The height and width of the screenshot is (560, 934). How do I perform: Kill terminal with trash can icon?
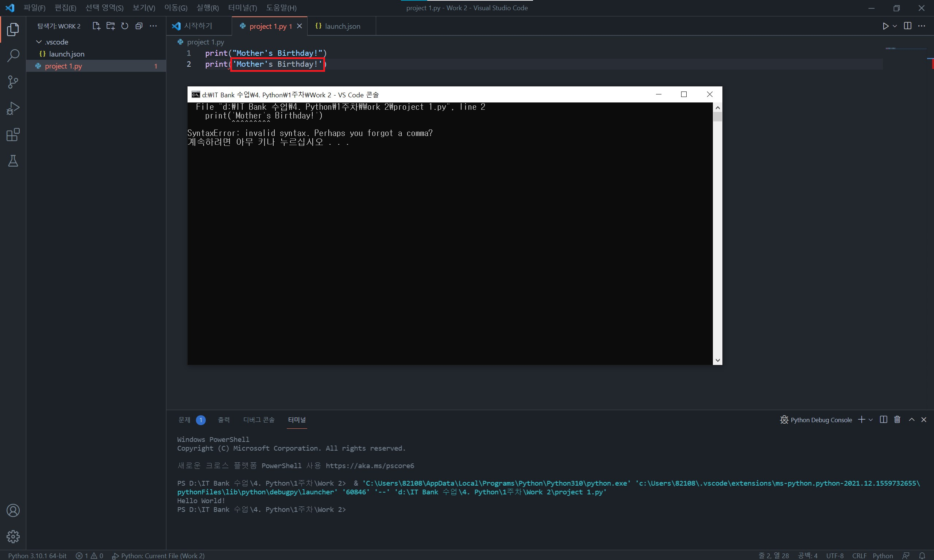pyautogui.click(x=897, y=420)
